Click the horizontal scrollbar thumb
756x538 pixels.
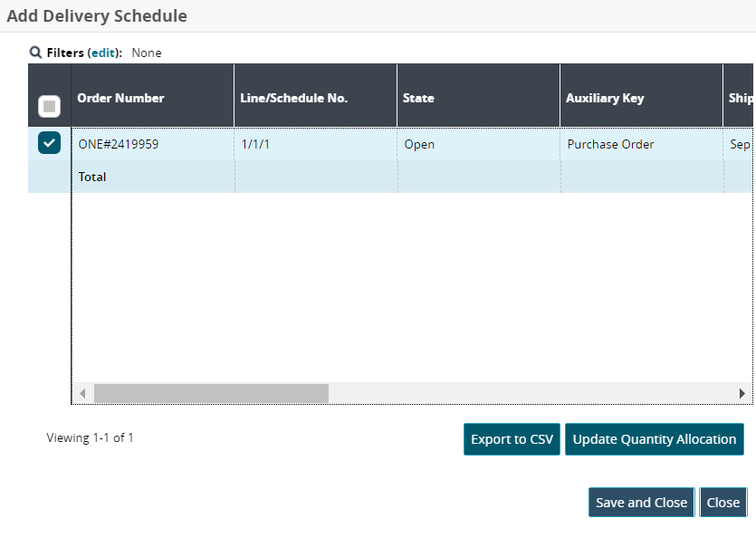(x=211, y=393)
